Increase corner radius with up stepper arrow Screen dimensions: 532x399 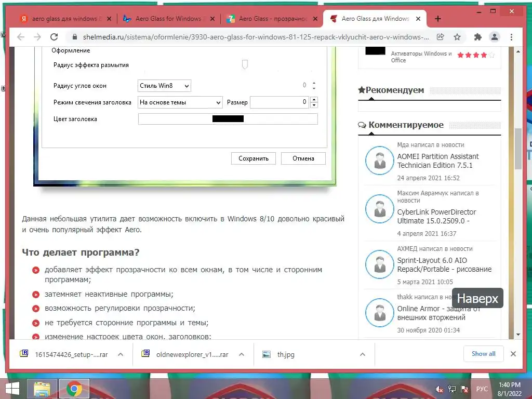[x=314, y=83]
